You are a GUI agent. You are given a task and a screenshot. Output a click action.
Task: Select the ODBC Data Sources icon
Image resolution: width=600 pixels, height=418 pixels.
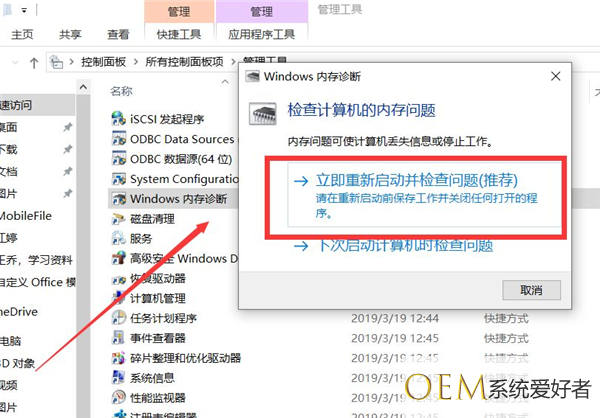(x=118, y=138)
